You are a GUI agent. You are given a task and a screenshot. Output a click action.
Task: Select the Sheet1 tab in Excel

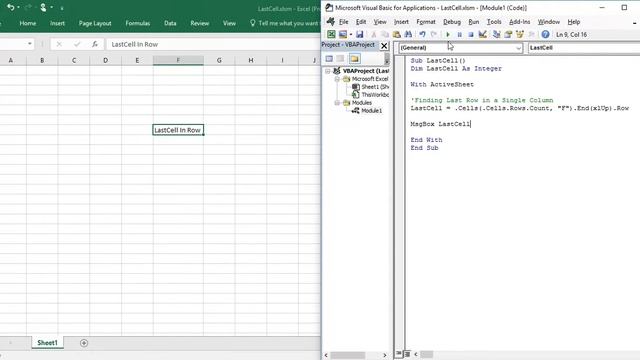[x=47, y=343]
